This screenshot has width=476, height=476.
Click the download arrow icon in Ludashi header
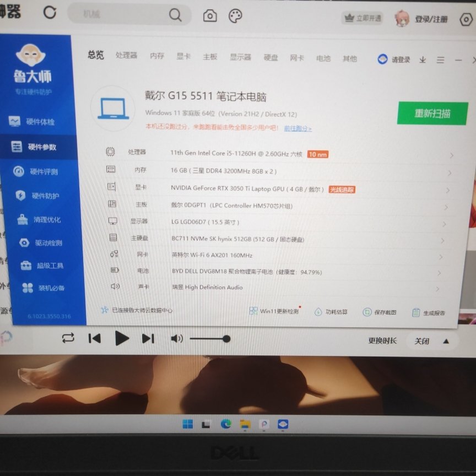(423, 60)
